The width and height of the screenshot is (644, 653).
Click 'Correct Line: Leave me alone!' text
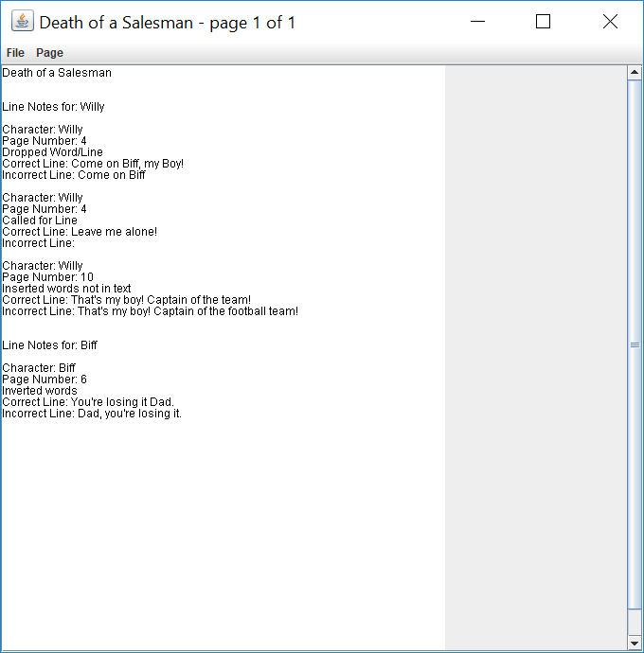pyautogui.click(x=80, y=232)
